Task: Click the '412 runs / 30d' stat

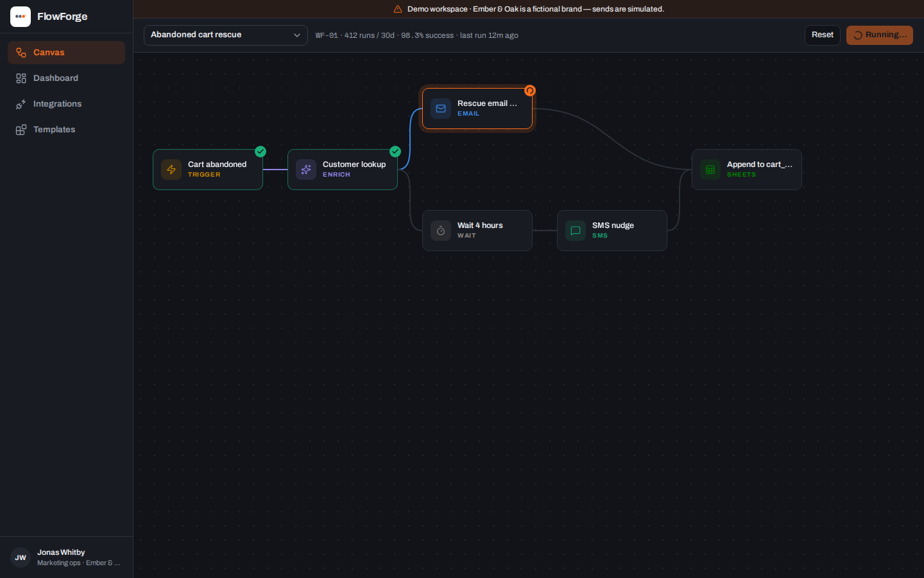Action: (x=370, y=35)
